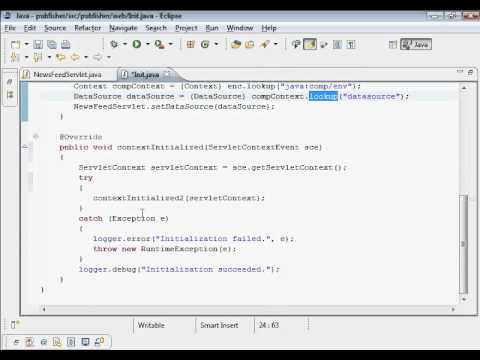The height and width of the screenshot is (360, 480).
Task: Click the Writable status bar entry
Action: pos(151,325)
